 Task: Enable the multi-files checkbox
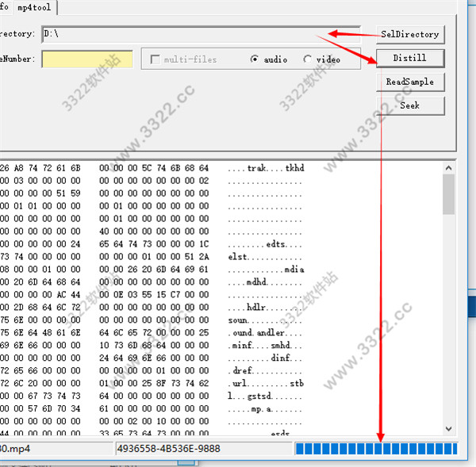(155, 59)
